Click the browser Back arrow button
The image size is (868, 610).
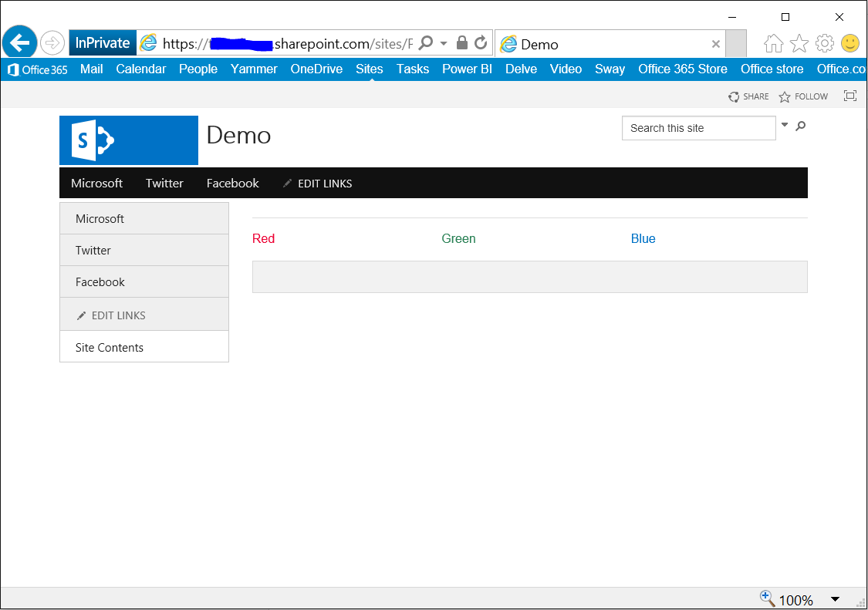click(19, 42)
